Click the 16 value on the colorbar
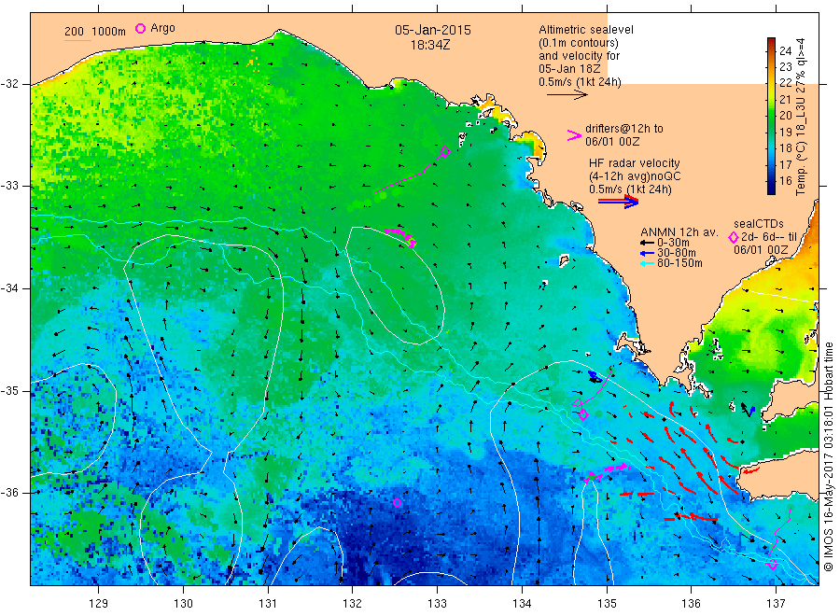The height and width of the screenshot is (616, 840). point(785,180)
